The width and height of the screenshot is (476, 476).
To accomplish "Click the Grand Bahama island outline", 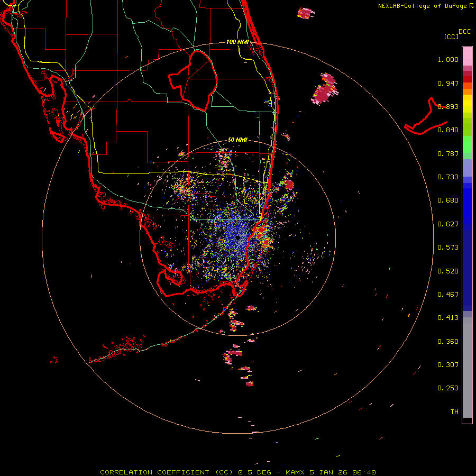I will coord(426,117).
